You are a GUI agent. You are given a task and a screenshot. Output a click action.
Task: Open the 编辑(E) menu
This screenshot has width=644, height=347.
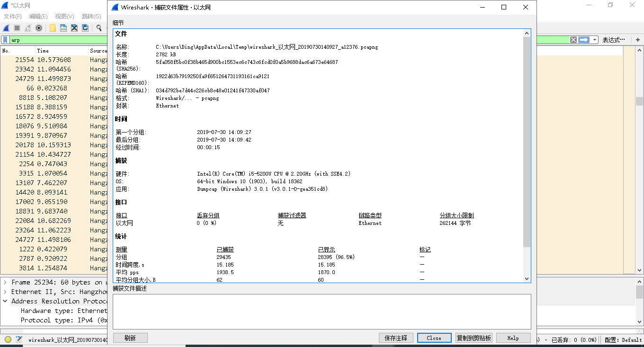38,16
